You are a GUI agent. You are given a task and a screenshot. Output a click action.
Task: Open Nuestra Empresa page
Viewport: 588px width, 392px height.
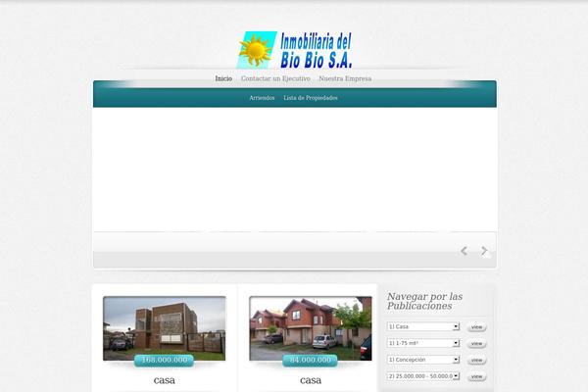click(345, 78)
